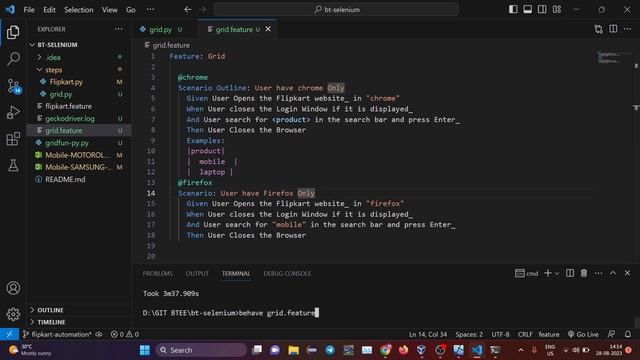Toggle Go Live server
Viewport: 640px width, 360px height.
[583, 334]
